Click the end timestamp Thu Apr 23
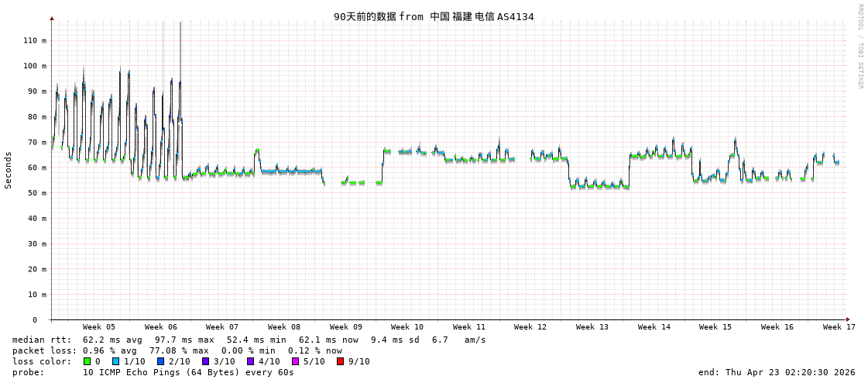The image size is (868, 383). (x=777, y=372)
